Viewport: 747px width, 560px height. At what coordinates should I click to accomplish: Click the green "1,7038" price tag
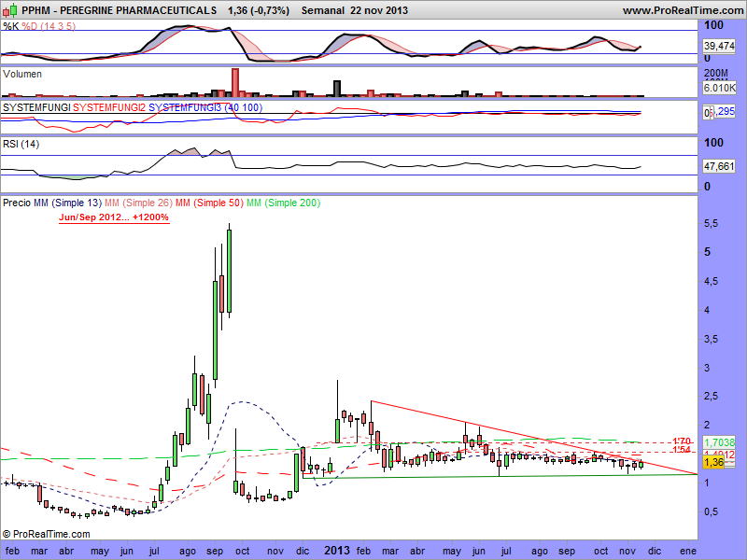[719, 442]
